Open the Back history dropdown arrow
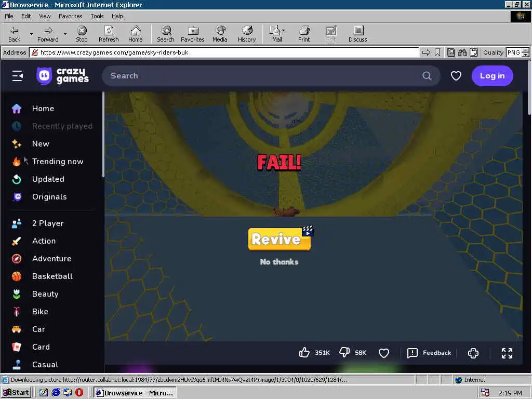The image size is (532, 399). pos(31,34)
